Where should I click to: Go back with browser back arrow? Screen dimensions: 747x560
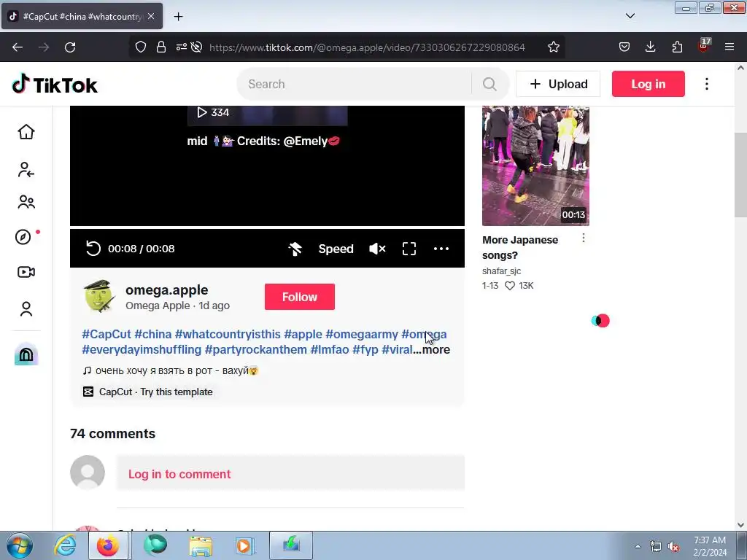[x=18, y=47]
